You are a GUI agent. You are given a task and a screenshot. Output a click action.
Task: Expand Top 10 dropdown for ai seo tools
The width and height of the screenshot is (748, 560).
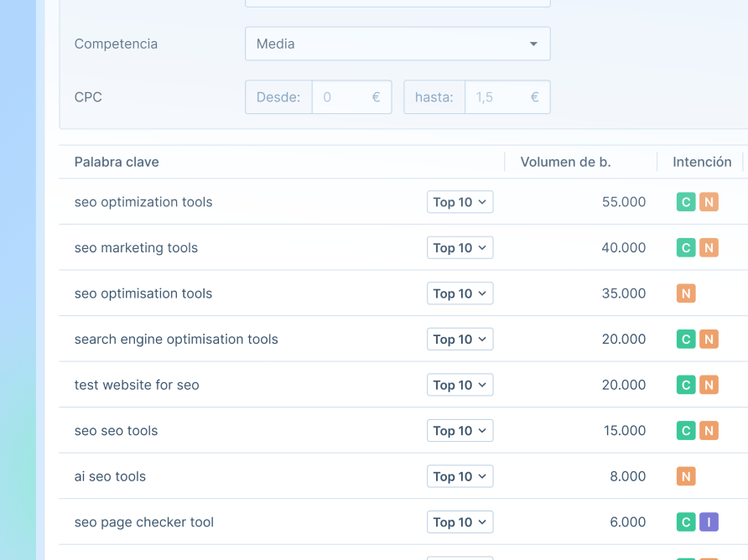[x=460, y=476]
